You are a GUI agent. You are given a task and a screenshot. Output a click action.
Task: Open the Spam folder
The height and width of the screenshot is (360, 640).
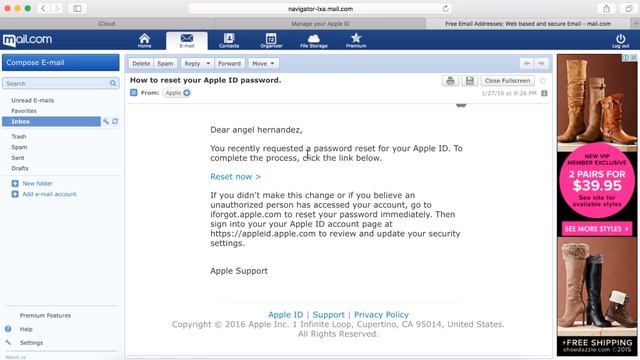pos(19,147)
